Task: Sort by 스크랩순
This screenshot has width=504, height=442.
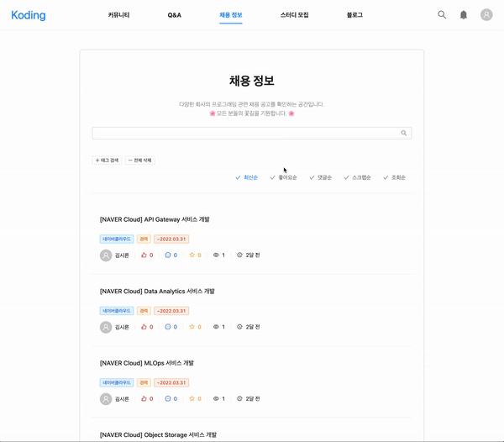Action: (x=357, y=177)
